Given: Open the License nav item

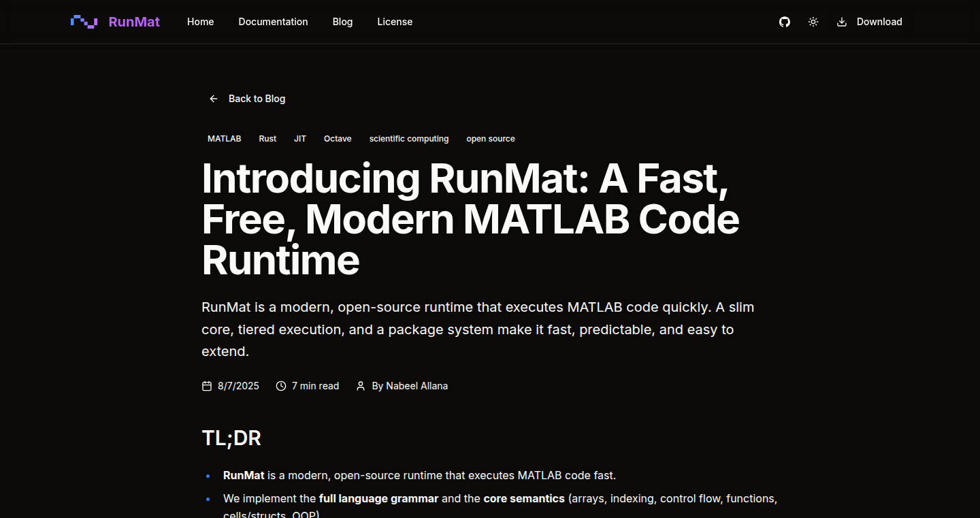Looking at the screenshot, I should tap(395, 22).
